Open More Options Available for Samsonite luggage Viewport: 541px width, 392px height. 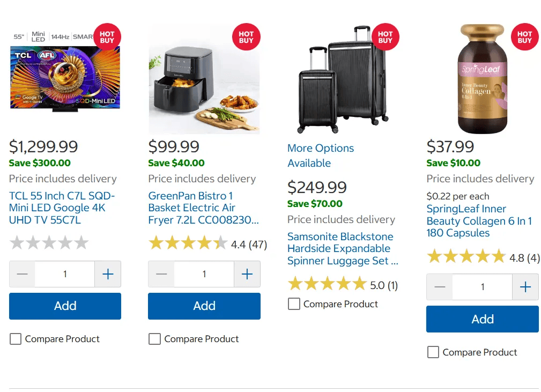tap(321, 156)
